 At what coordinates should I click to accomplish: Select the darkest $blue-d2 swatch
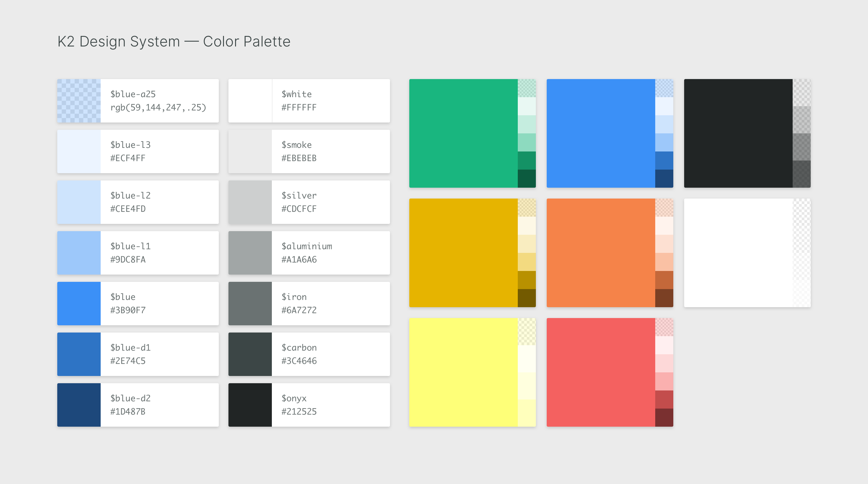pyautogui.click(x=79, y=404)
